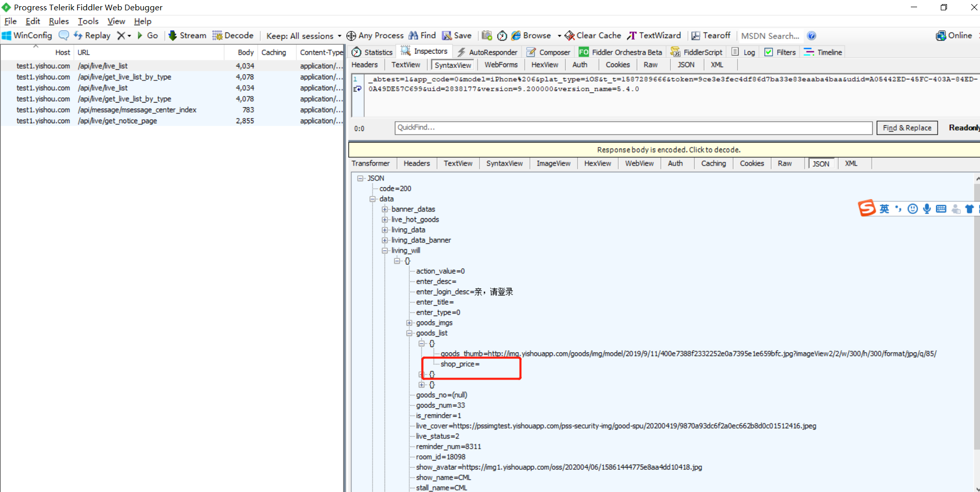Open Find sessions binoculars tool

(422, 36)
